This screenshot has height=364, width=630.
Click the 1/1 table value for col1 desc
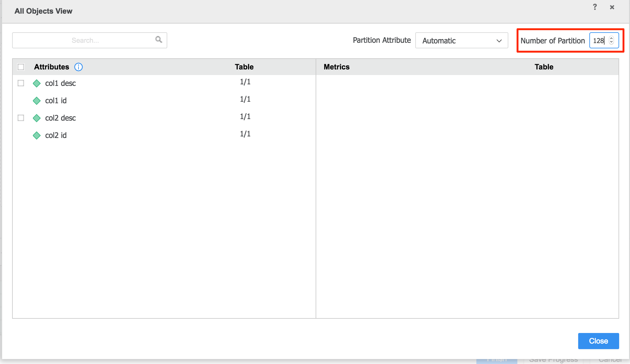tap(245, 82)
